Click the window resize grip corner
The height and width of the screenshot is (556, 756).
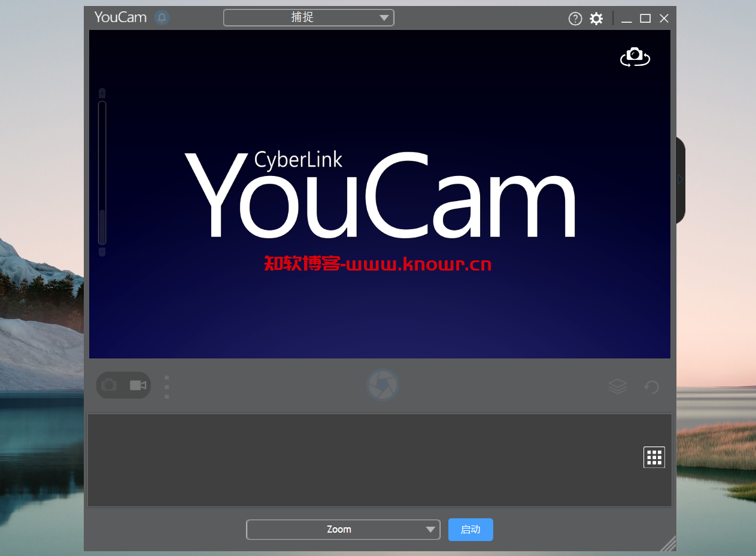coord(669,543)
